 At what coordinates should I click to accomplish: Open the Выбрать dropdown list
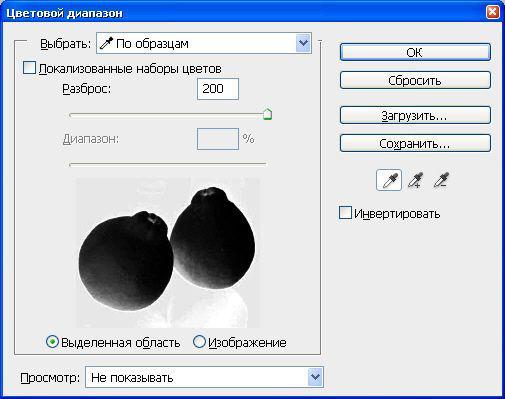204,43
